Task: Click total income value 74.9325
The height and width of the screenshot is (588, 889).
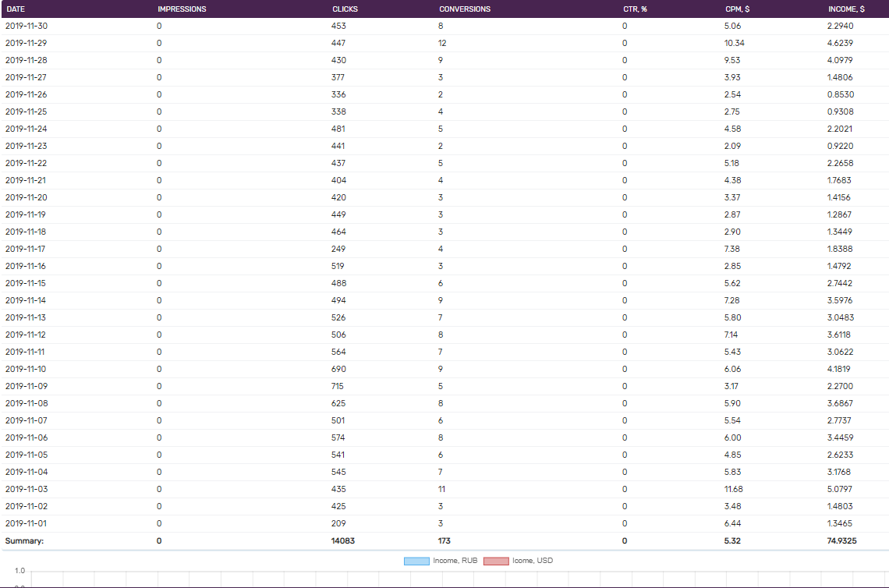Action: 842,540
